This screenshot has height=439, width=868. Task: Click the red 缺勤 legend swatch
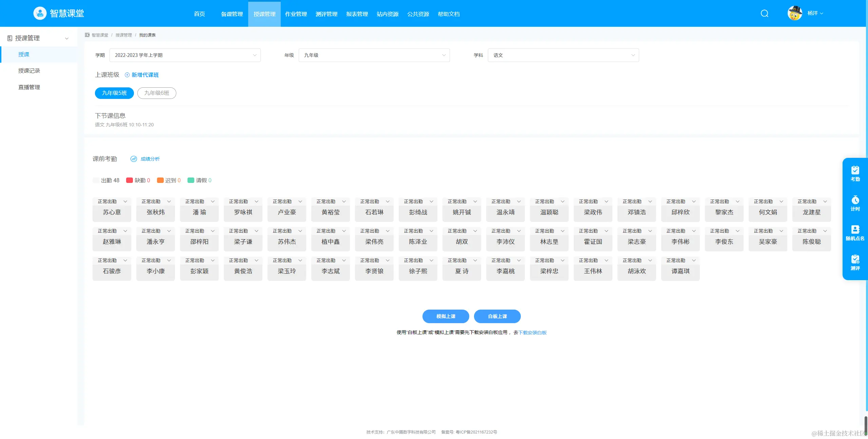coord(130,180)
